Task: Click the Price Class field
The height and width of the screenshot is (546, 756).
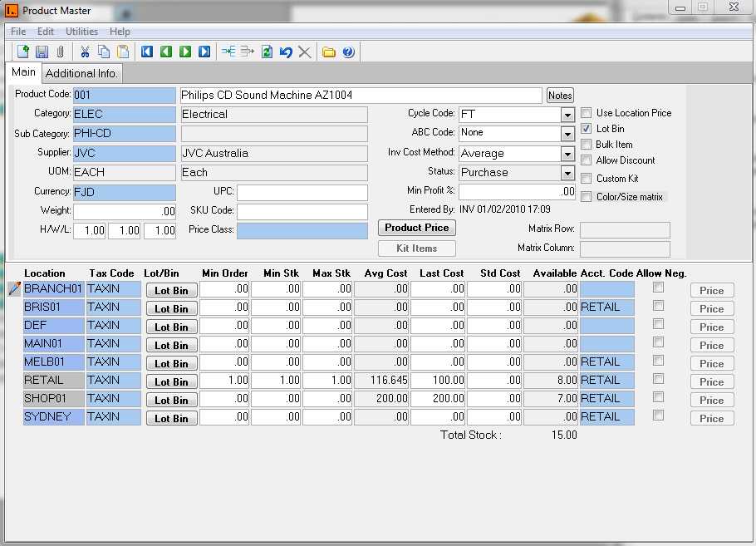Action: [x=302, y=230]
